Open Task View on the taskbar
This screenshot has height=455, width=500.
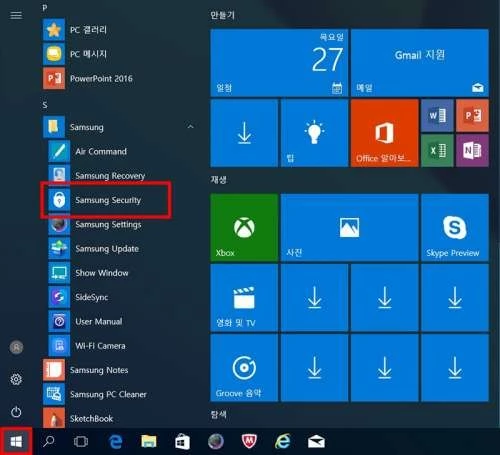coord(81,442)
